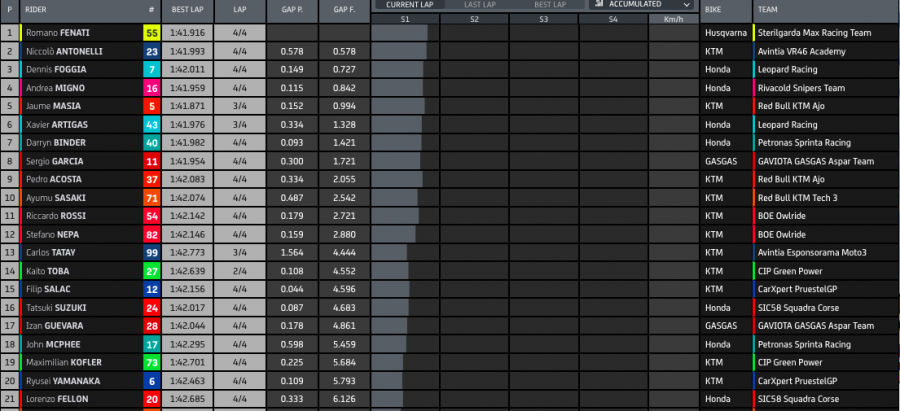Click Sasaki's orange number 71 badge
The width and height of the screenshot is (900, 411).
(151, 198)
